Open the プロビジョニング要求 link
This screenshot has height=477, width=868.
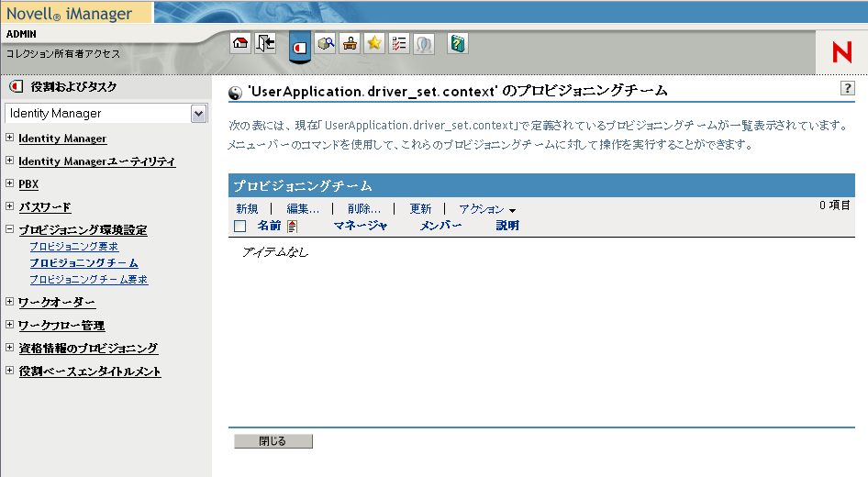click(x=74, y=246)
